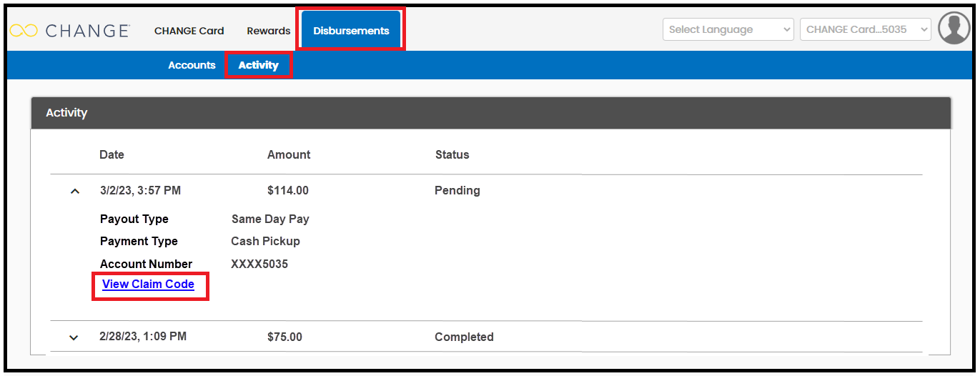The image size is (980, 376).
Task: Select the $75.00 amount
Action: coord(284,337)
